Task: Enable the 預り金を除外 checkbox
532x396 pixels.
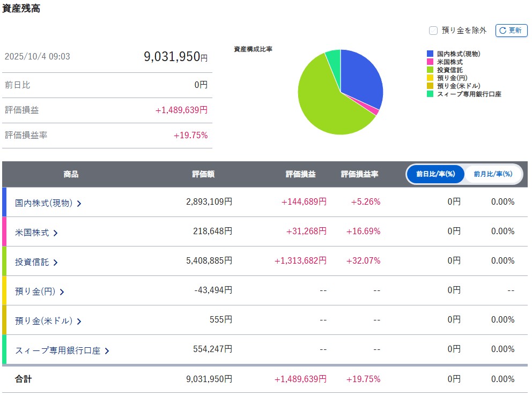Action: click(x=433, y=31)
